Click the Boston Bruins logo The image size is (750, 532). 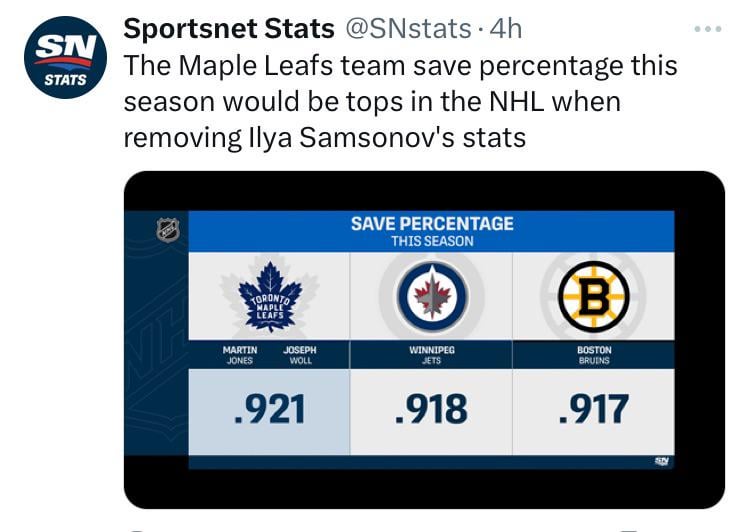(593, 296)
